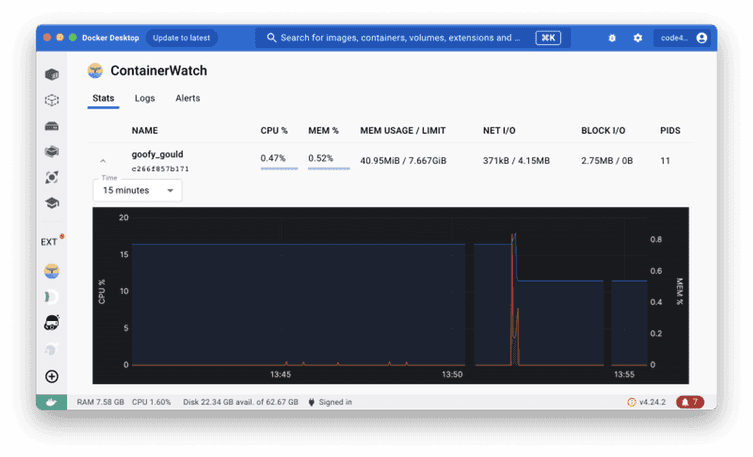Click the search magnifier icon
Image resolution: width=753 pixels, height=457 pixels.
coord(271,37)
